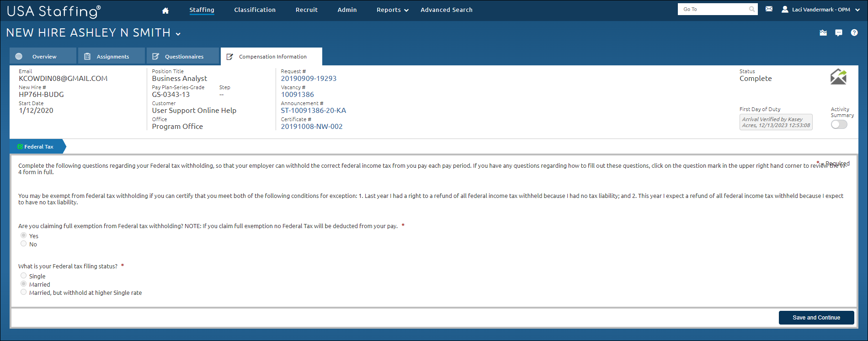
Task: Select Married but withhold at Single rate
Action: 23,292
